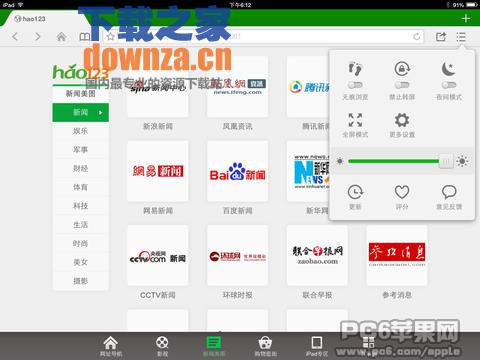Tap the dim sun brightness icon

tap(340, 162)
